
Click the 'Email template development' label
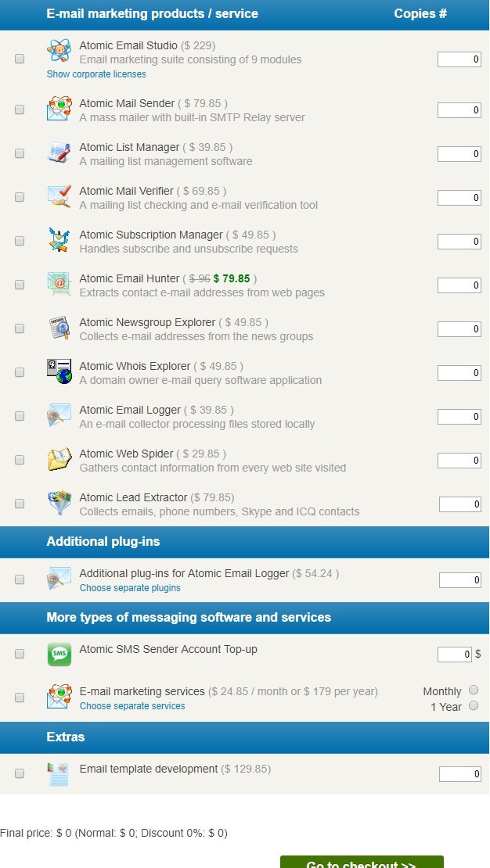pyautogui.click(x=149, y=769)
